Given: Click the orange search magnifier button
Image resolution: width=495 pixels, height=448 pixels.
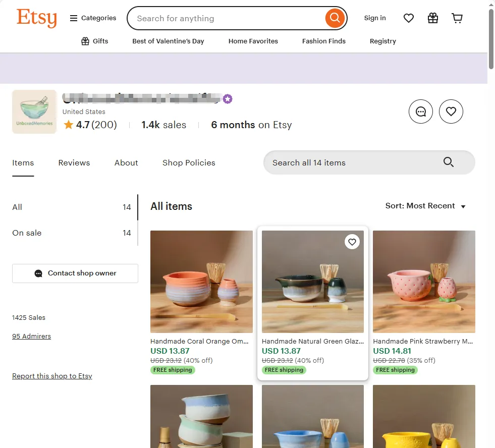Looking at the screenshot, I should click(335, 19).
